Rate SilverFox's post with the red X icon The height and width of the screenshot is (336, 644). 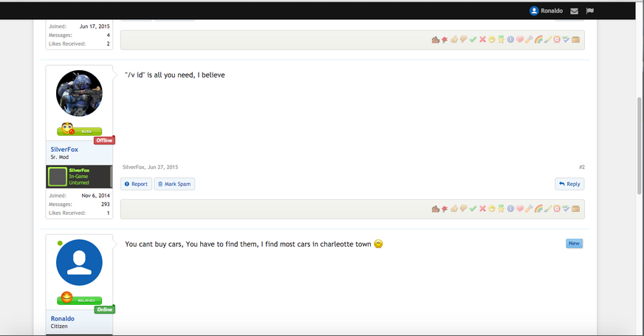(482, 209)
